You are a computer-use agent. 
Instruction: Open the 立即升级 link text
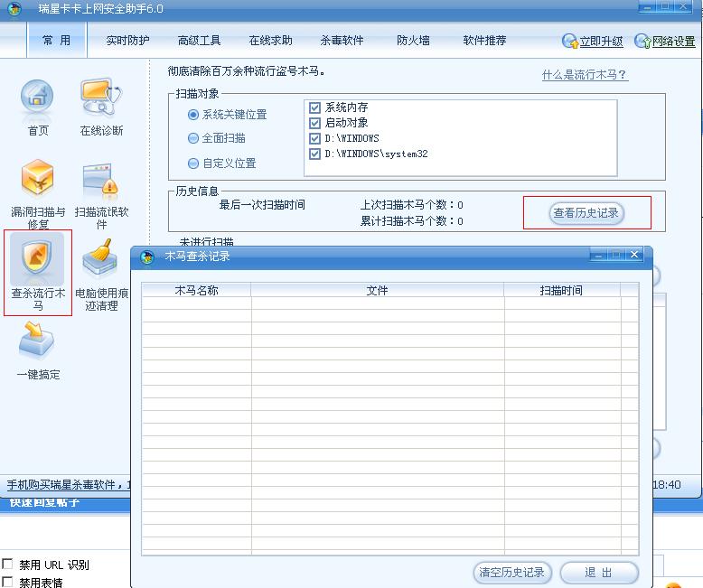pos(601,42)
